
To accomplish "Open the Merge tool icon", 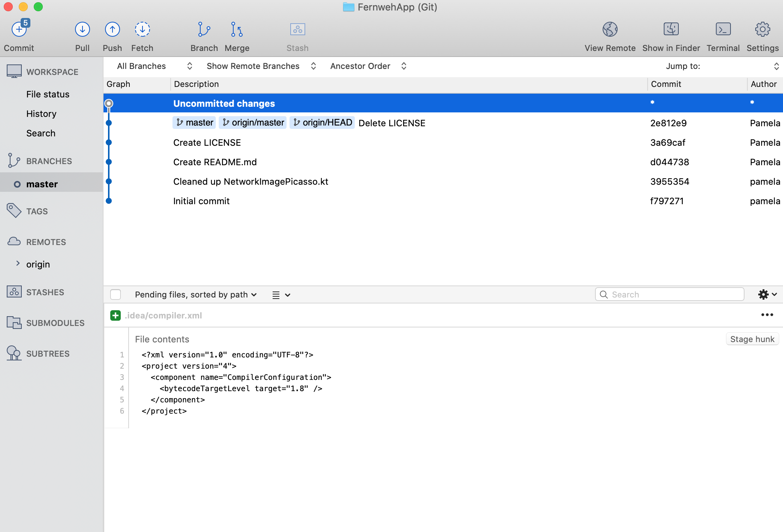I will pyautogui.click(x=237, y=29).
